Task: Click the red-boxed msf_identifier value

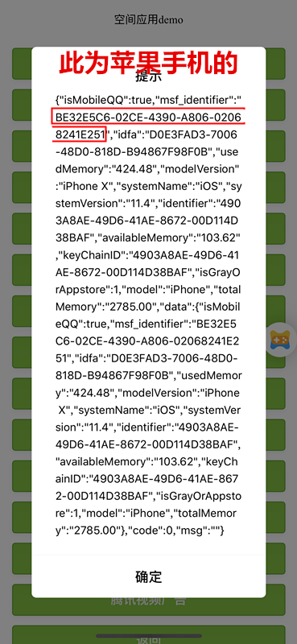Action: (x=148, y=125)
